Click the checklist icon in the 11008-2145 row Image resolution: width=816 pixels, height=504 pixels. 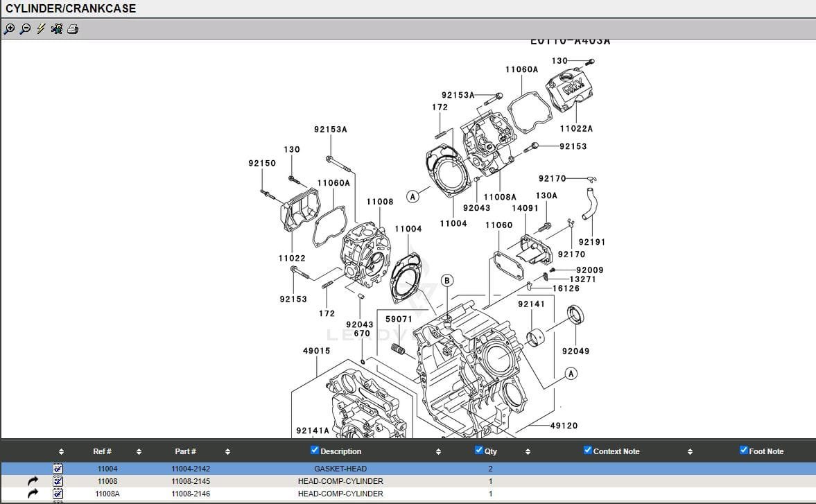tap(58, 481)
